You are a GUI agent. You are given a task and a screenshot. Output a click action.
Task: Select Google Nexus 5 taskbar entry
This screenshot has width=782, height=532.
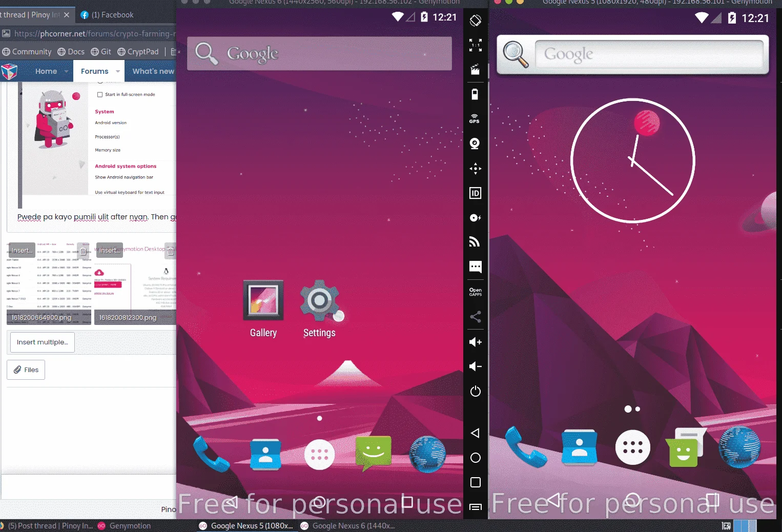click(x=246, y=526)
